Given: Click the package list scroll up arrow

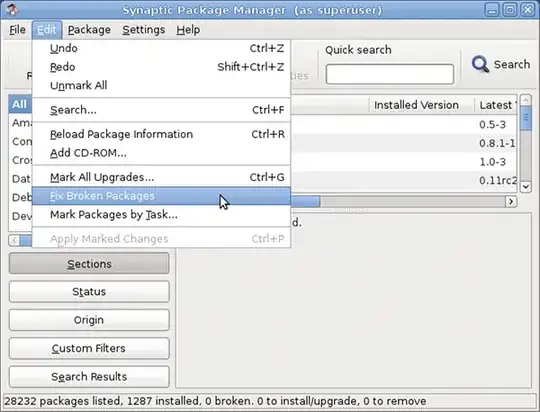Looking at the screenshot, I should click(x=526, y=100).
